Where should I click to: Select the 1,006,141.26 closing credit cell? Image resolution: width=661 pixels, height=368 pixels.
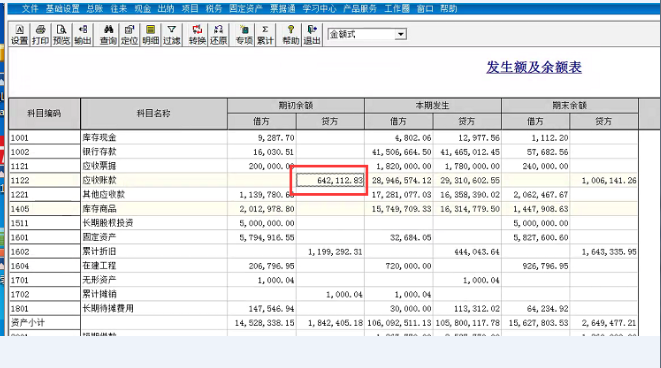[604, 180]
